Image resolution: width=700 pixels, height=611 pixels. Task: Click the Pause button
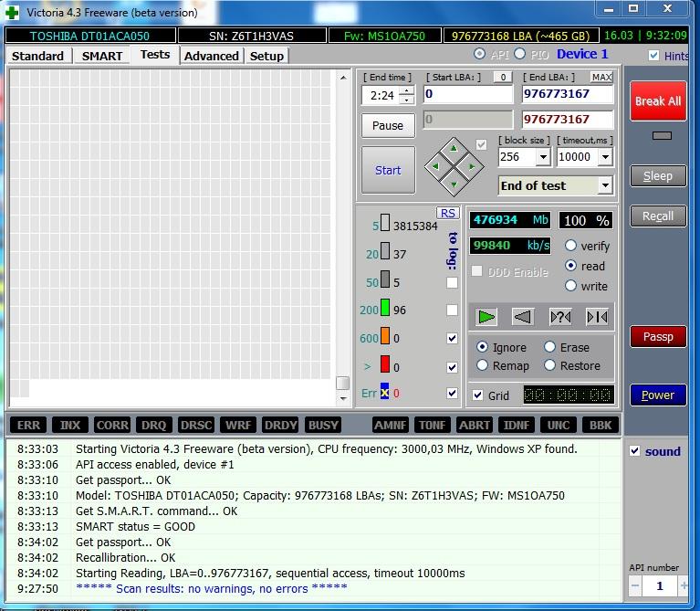388,125
